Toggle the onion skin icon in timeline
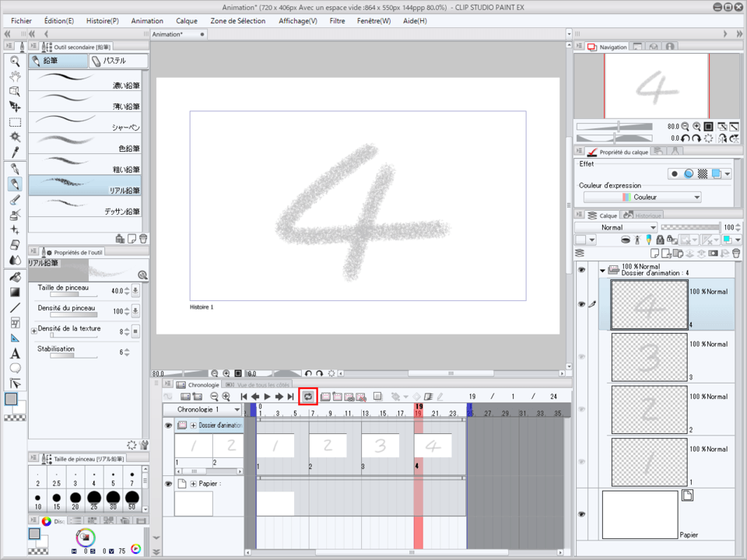Image resolution: width=747 pixels, height=560 pixels. click(x=378, y=396)
